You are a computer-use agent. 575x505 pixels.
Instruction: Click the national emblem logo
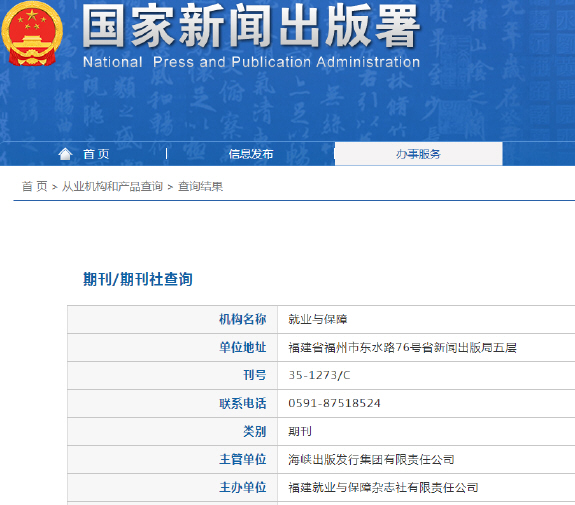pyautogui.click(x=32, y=34)
